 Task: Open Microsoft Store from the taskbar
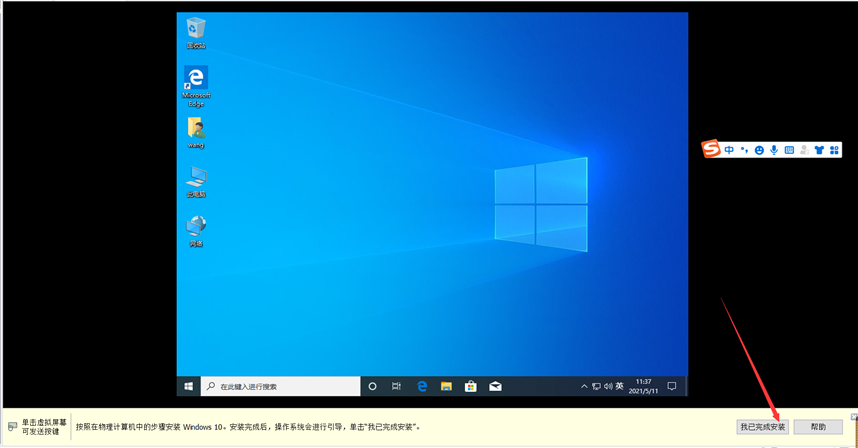click(471, 386)
